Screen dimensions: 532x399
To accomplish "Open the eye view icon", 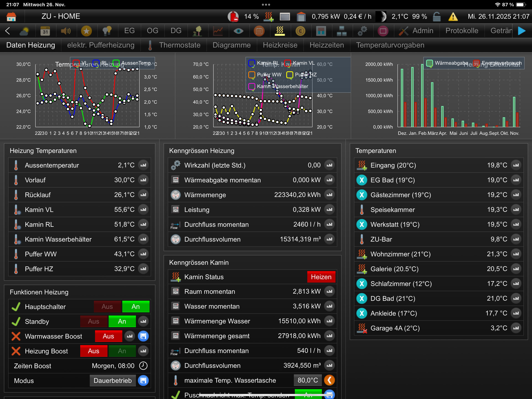I will point(238,31).
